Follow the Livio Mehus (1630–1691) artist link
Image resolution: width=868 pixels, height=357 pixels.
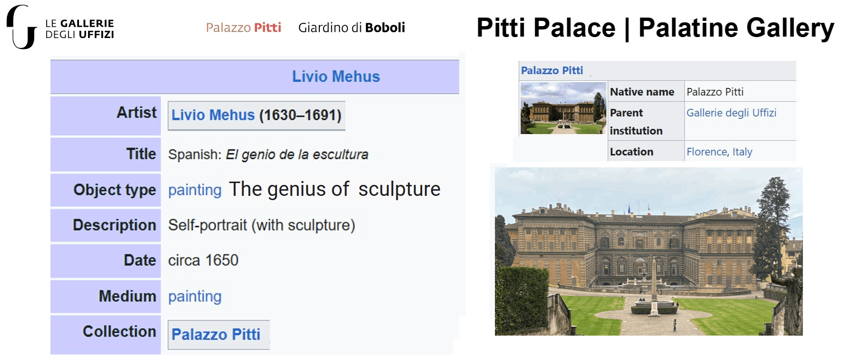coord(213,115)
